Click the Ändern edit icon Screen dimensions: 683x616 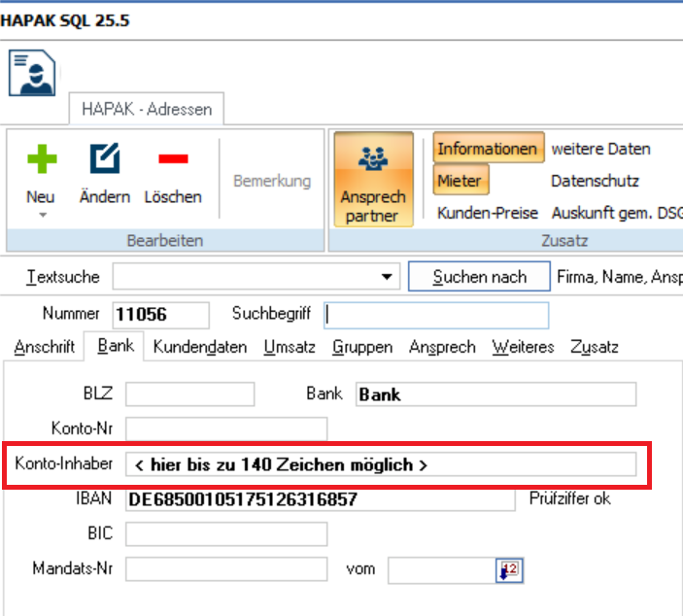click(104, 159)
